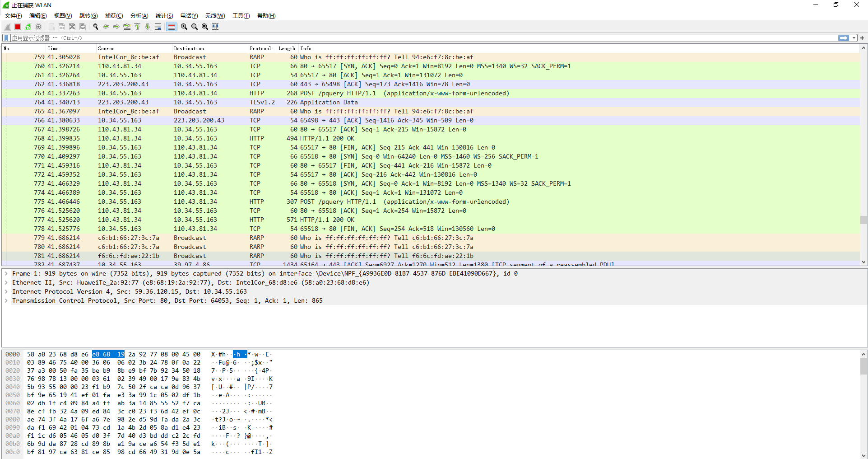Stop the running packet capture
The image size is (868, 459).
(18, 27)
